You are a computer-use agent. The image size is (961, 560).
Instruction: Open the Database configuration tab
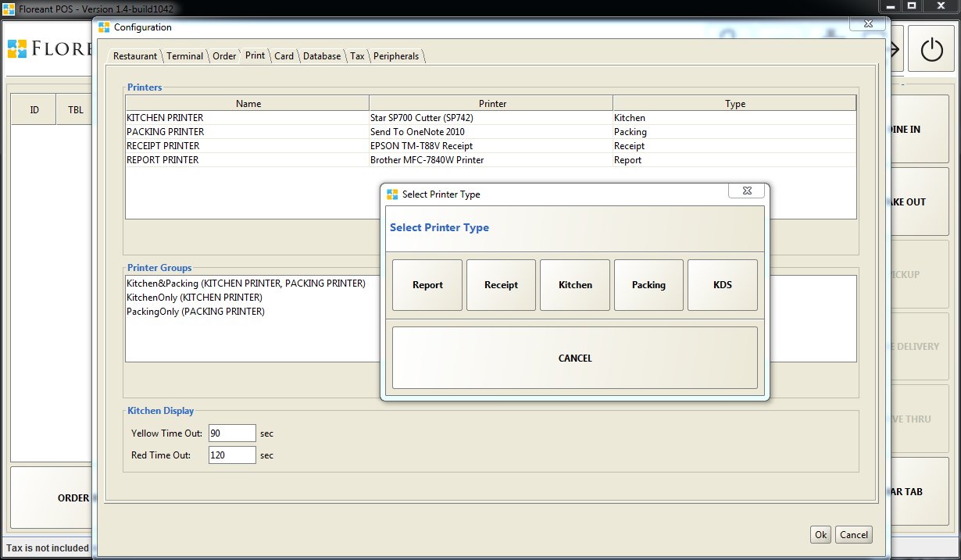coord(322,55)
